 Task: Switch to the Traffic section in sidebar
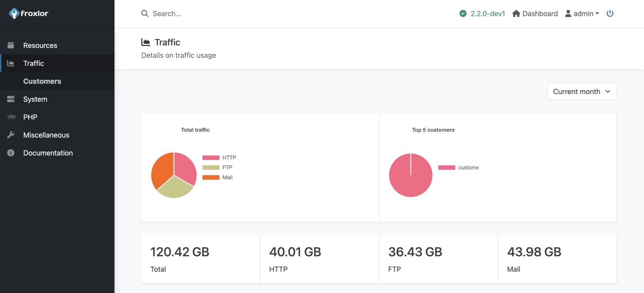(34, 63)
